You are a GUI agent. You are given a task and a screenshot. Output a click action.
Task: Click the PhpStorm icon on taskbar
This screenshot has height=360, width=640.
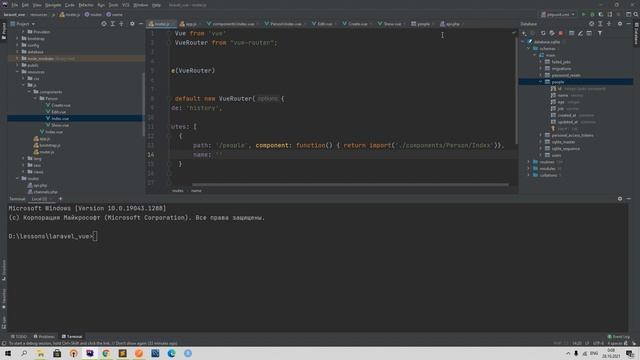click(x=90, y=353)
